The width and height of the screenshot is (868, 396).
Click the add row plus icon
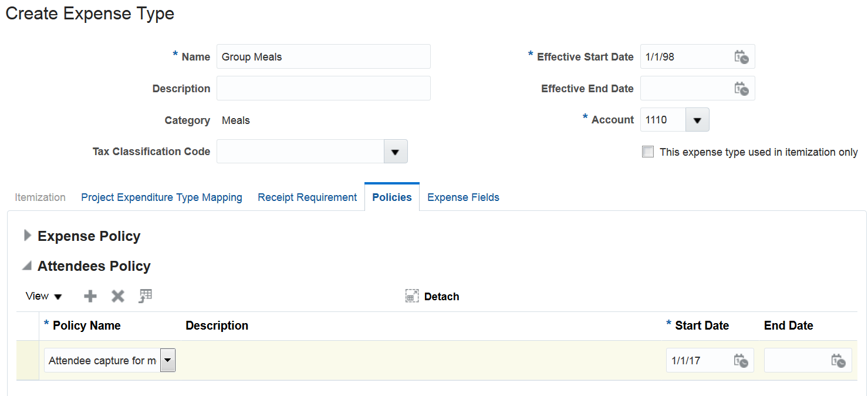point(90,296)
